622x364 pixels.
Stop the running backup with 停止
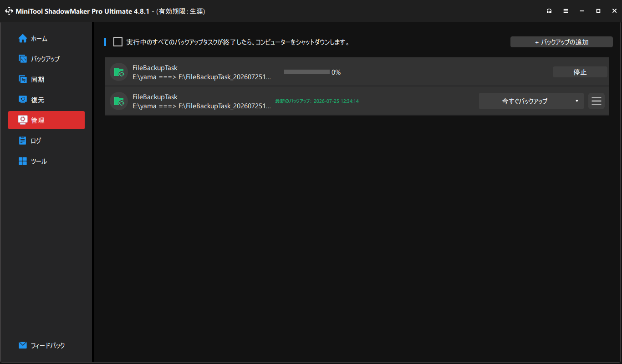pos(580,72)
